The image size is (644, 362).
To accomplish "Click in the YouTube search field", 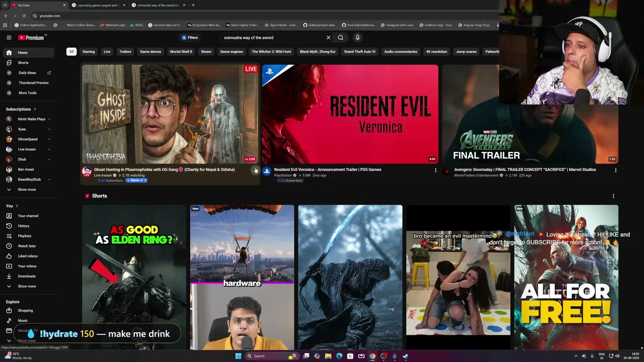I will pos(272,38).
